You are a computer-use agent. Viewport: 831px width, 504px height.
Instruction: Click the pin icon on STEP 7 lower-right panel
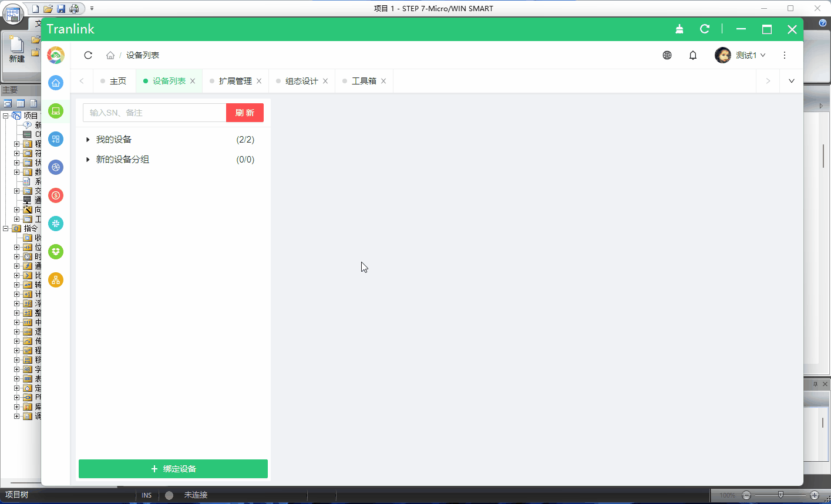click(x=815, y=384)
